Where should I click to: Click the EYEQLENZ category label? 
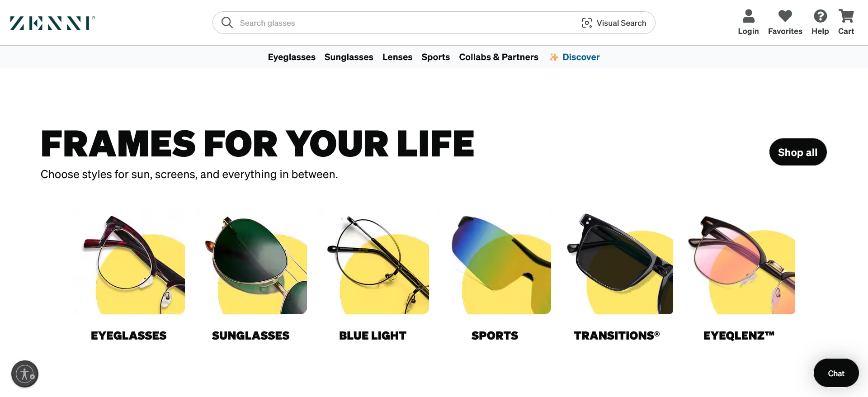[739, 336]
